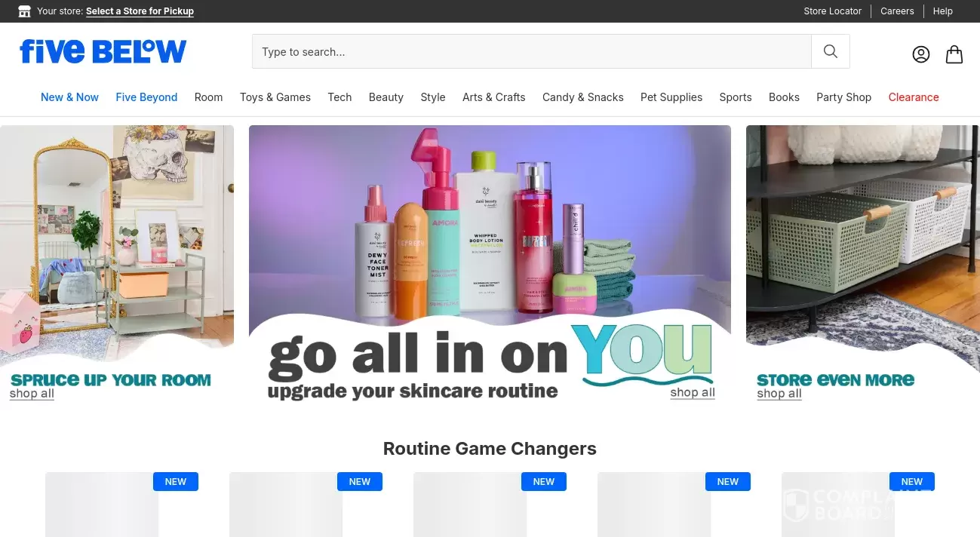
Task: Click 'Select a Store for Pickup' link
Action: click(x=140, y=11)
